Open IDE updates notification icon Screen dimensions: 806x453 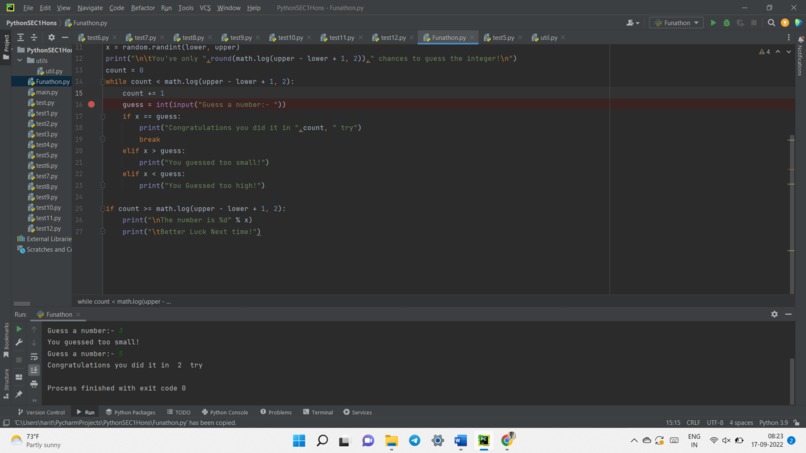(785, 23)
